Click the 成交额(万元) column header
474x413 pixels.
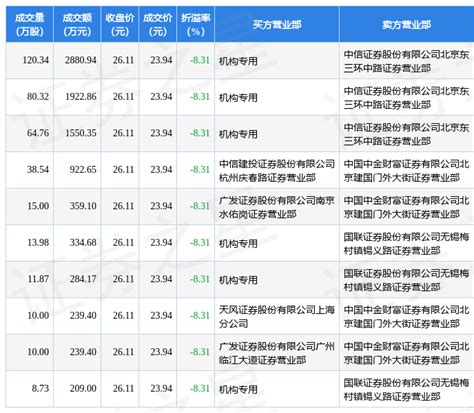(x=77, y=25)
